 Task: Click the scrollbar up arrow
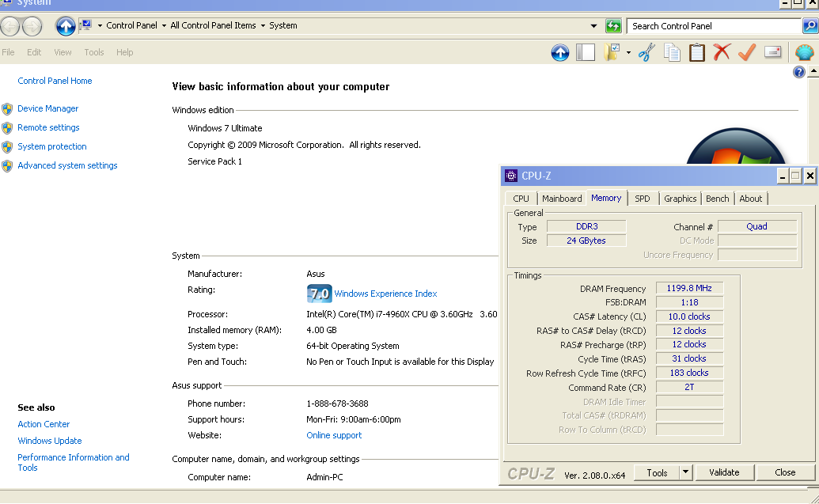click(x=813, y=71)
